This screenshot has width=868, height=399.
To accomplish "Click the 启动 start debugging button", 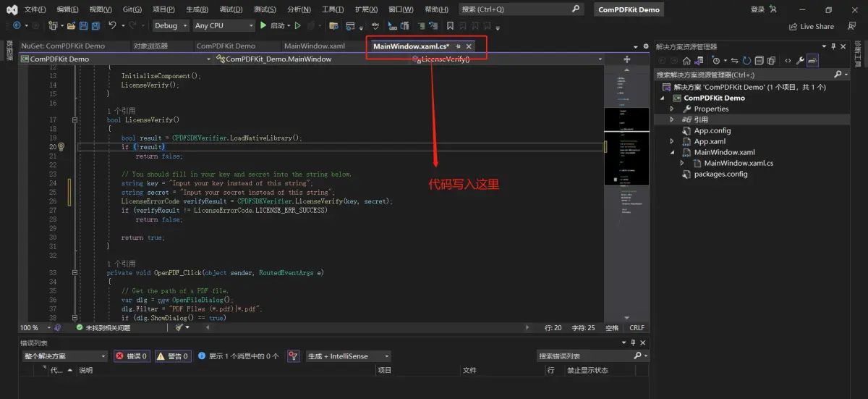I will point(273,25).
